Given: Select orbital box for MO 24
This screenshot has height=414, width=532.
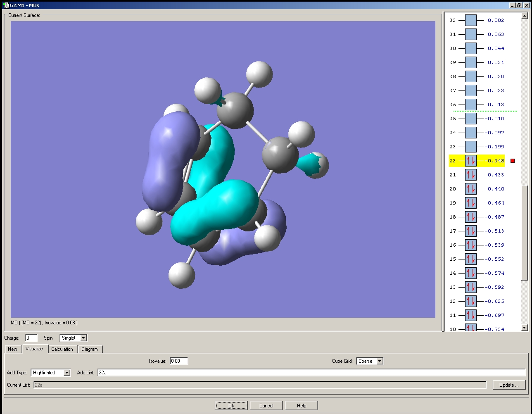Looking at the screenshot, I should pyautogui.click(x=471, y=133).
